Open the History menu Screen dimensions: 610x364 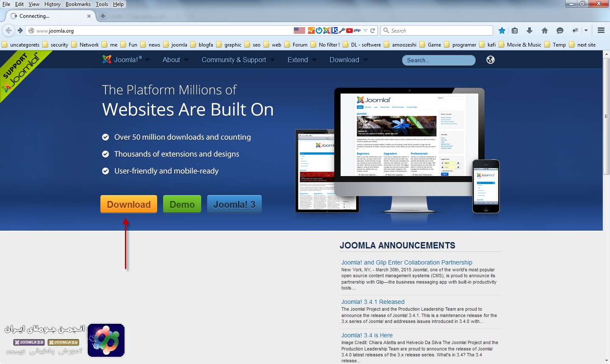52,4
